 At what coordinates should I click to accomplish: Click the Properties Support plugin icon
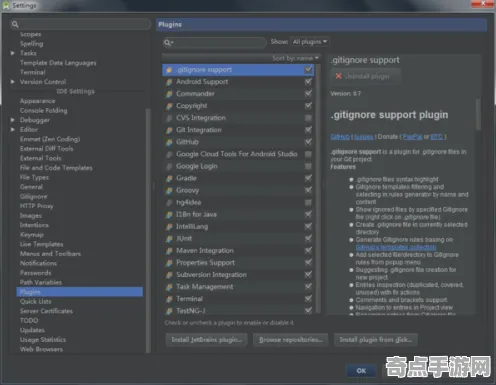(x=169, y=263)
